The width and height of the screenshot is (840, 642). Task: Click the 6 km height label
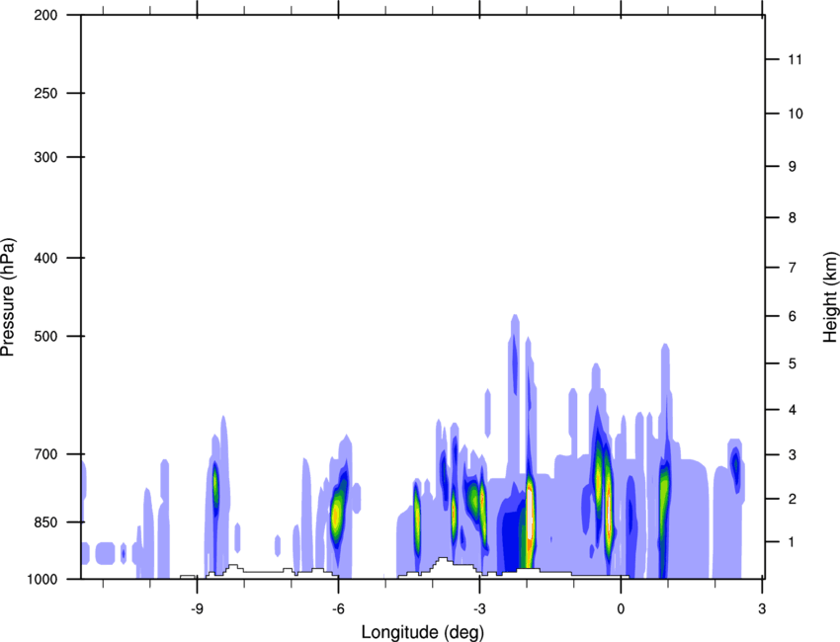pyautogui.click(x=793, y=316)
